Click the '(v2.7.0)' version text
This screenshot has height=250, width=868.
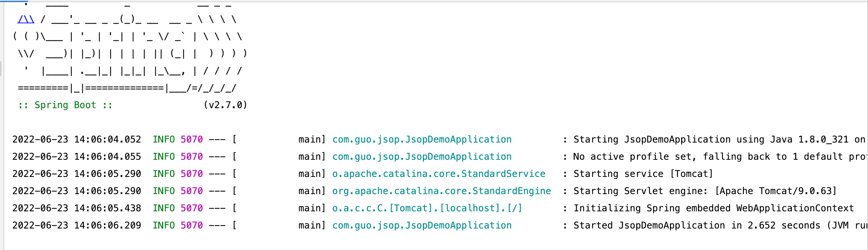click(x=226, y=105)
